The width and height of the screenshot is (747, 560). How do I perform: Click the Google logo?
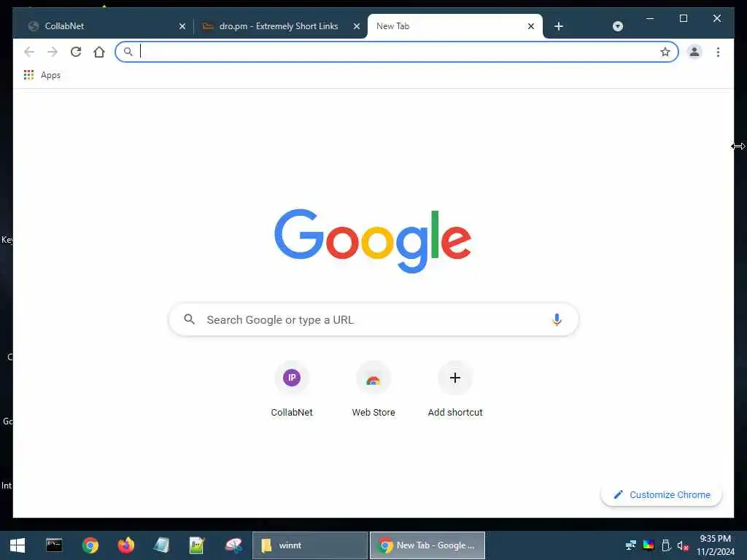click(x=373, y=241)
